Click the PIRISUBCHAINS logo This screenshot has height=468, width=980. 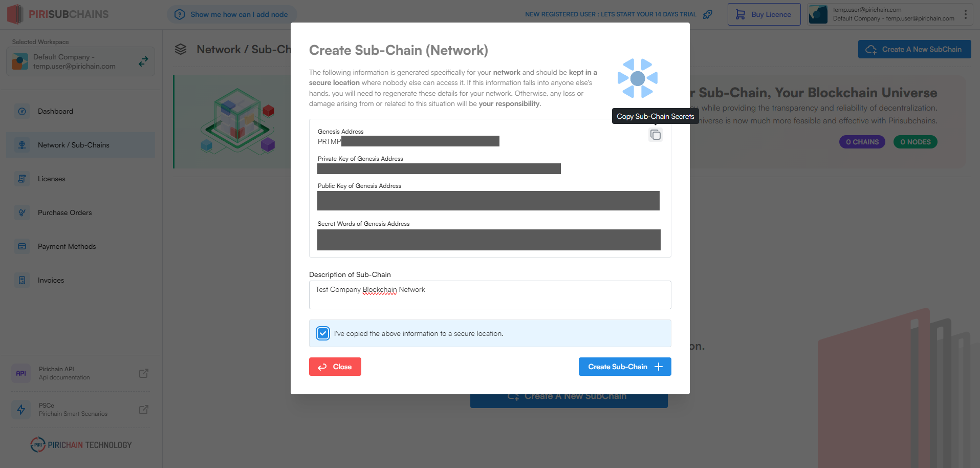pos(58,14)
